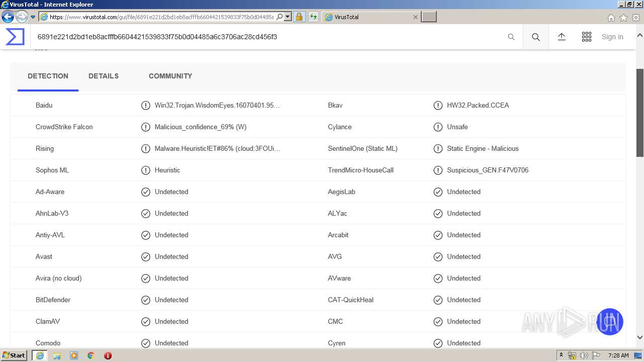The width and height of the screenshot is (644, 362).
Task: Click the Bkav detection warning icon
Action: [x=438, y=106]
